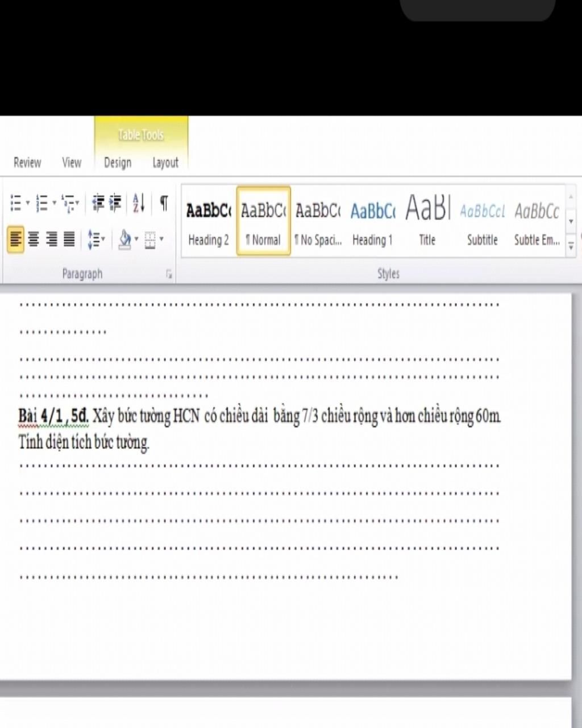Switch to the Review tab
This screenshot has width=582, height=728.
pos(27,163)
